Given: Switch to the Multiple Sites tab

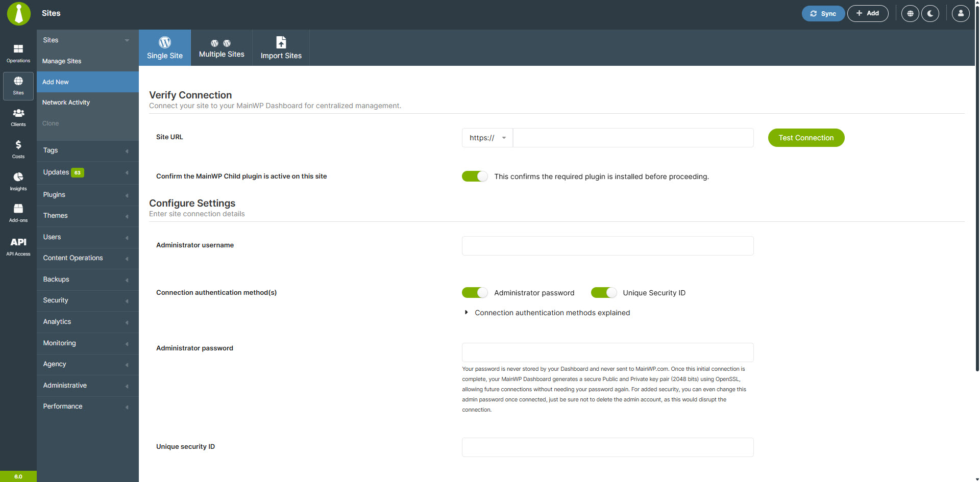Looking at the screenshot, I should (222, 47).
